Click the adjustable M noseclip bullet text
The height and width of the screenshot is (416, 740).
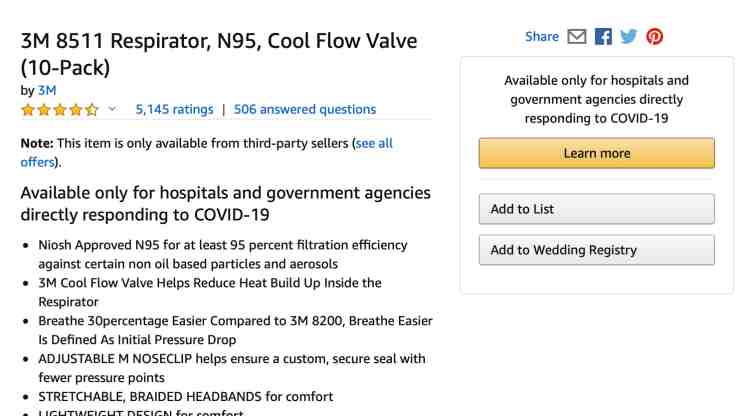tap(232, 368)
